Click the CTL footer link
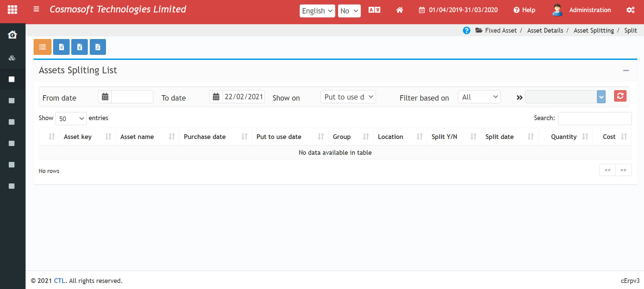The height and width of the screenshot is (289, 644). [x=60, y=281]
